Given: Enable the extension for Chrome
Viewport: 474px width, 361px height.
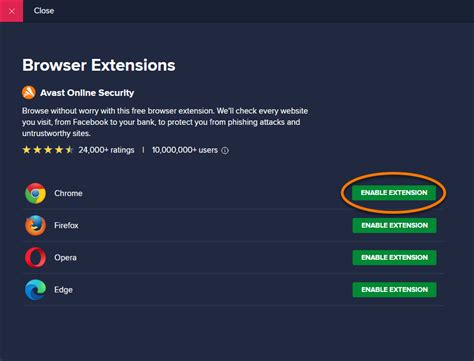Looking at the screenshot, I should (394, 193).
